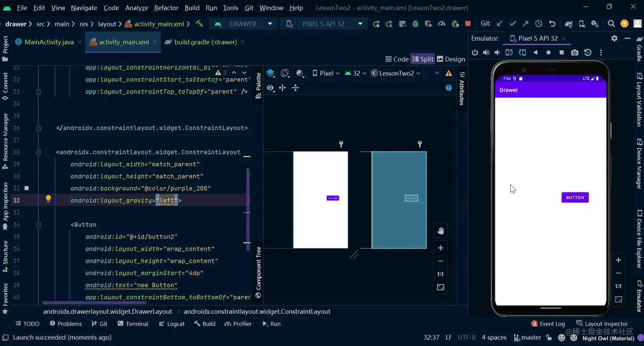Click emulator Back triangle button
Viewport: 644px width, 346px height.
click(535, 52)
